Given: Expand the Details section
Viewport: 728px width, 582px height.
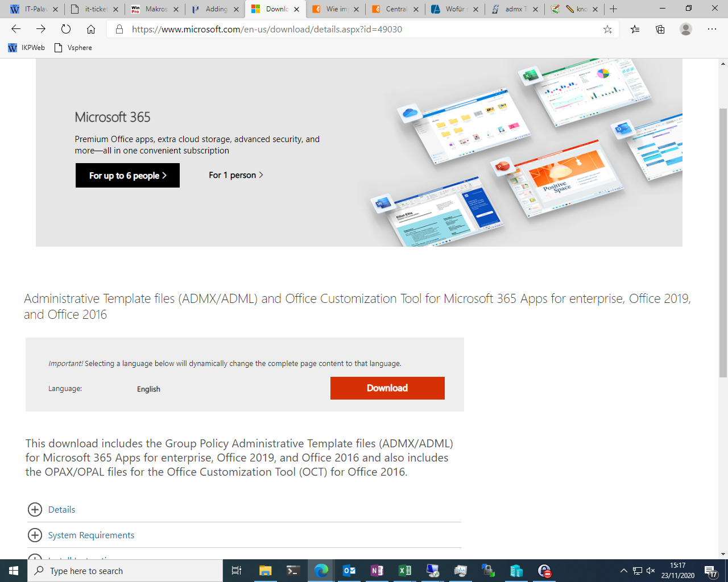Looking at the screenshot, I should click(x=61, y=510).
